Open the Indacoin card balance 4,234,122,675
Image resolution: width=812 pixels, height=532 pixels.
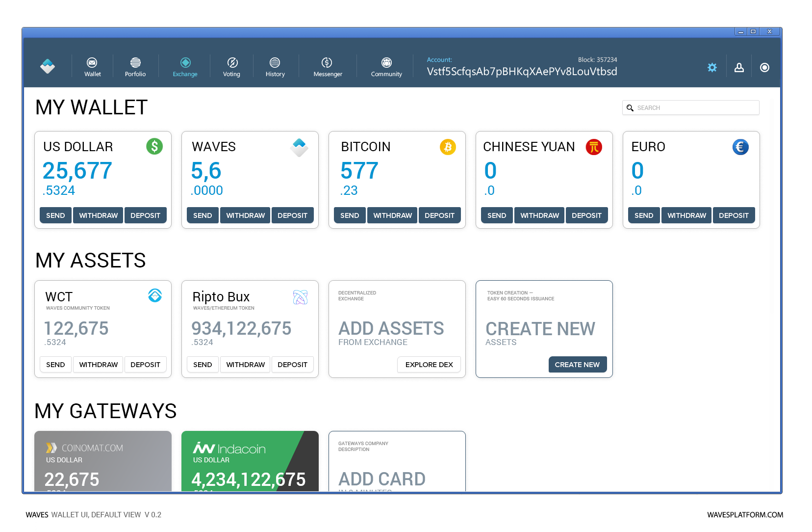(249, 479)
